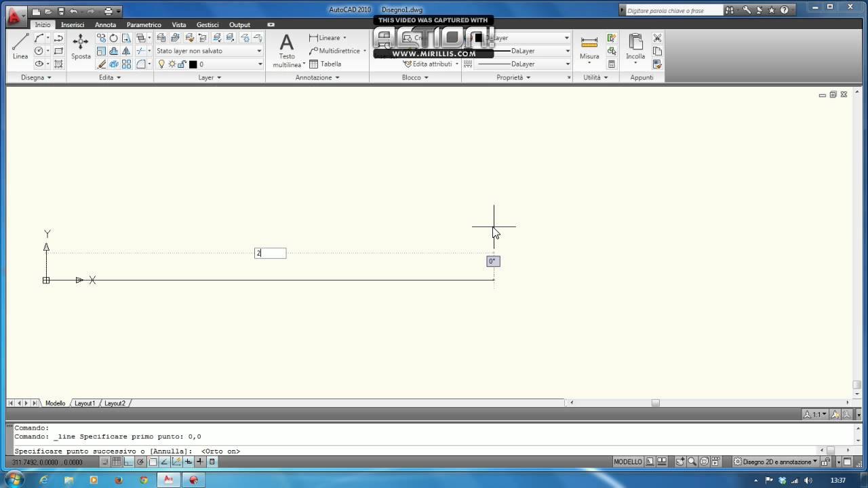
Task: Open the Parametrico ribbon tab
Action: click(x=144, y=24)
